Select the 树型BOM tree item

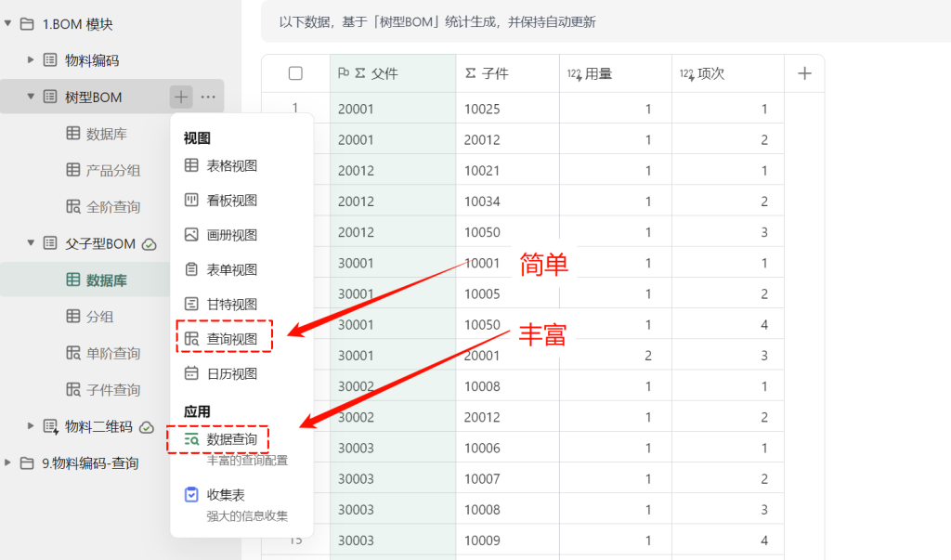coord(112,97)
